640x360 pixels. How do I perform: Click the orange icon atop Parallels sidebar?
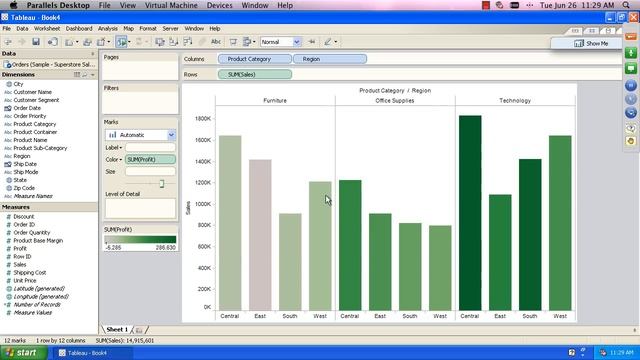pyautogui.click(x=631, y=36)
